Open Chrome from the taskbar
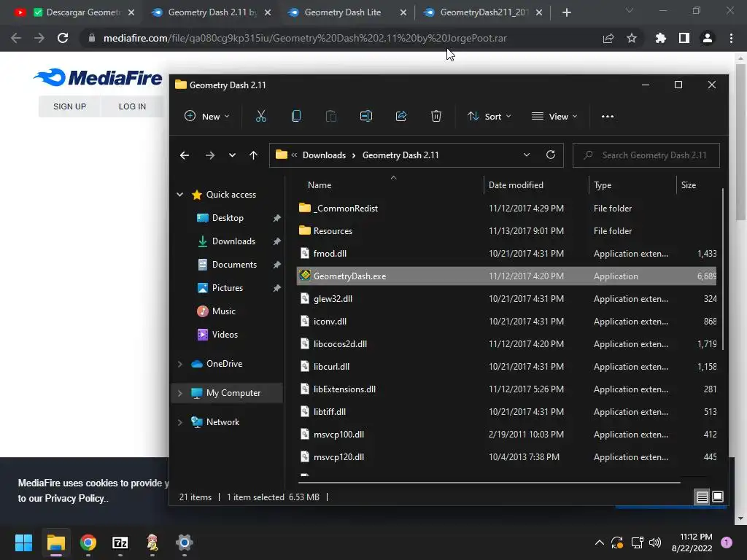This screenshot has width=747, height=560. [88, 542]
